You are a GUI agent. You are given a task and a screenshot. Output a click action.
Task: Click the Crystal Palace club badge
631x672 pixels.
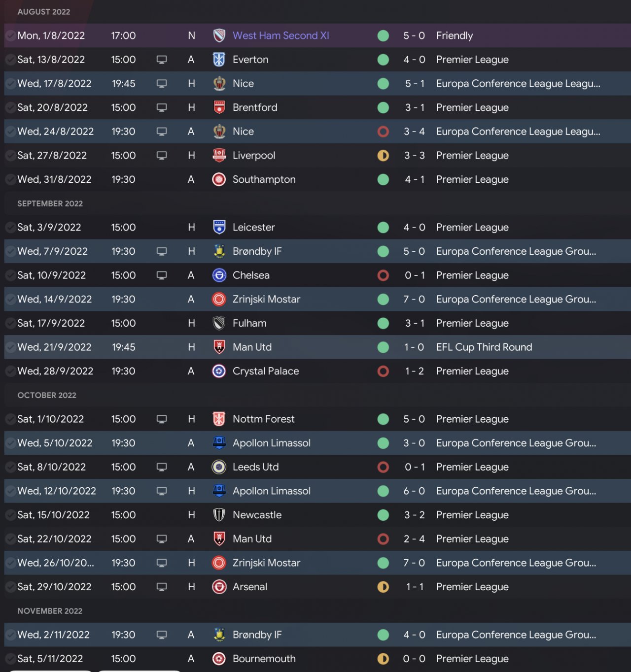click(219, 371)
